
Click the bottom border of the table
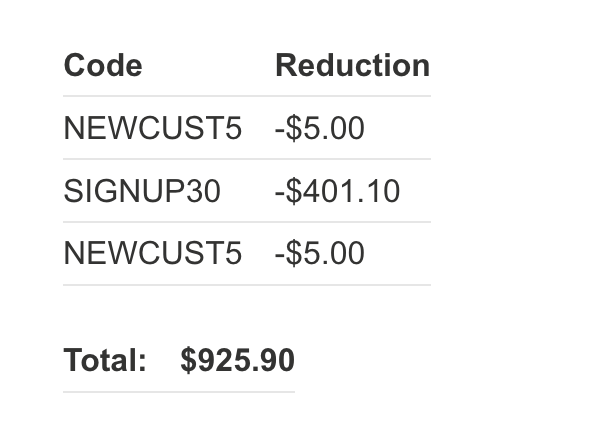[247, 285]
